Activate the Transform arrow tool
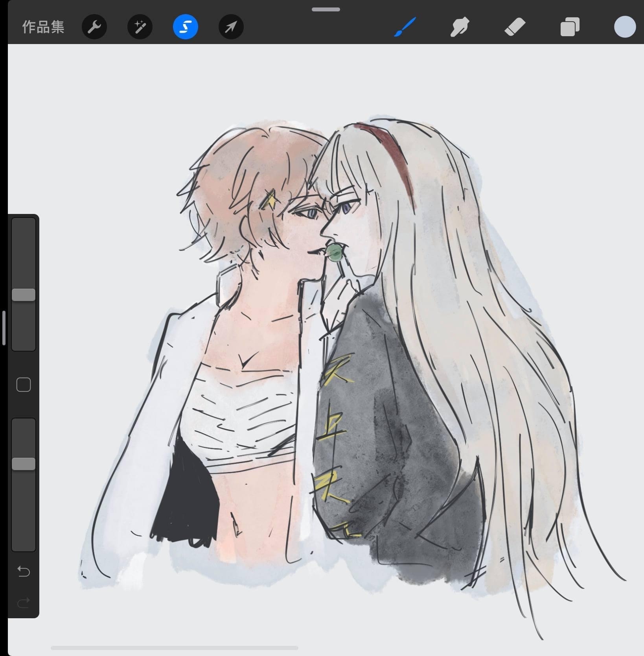This screenshot has height=656, width=644. pos(231,27)
